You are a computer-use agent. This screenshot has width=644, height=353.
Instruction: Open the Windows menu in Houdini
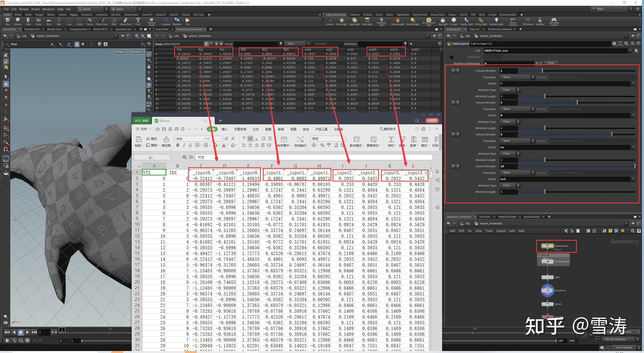[x=48, y=9]
